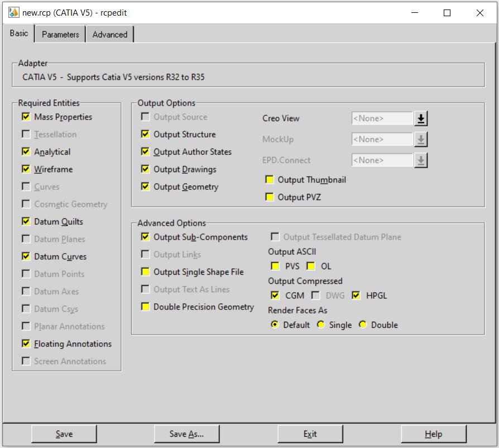Toggle the Tessellation checkbox

coord(26,134)
